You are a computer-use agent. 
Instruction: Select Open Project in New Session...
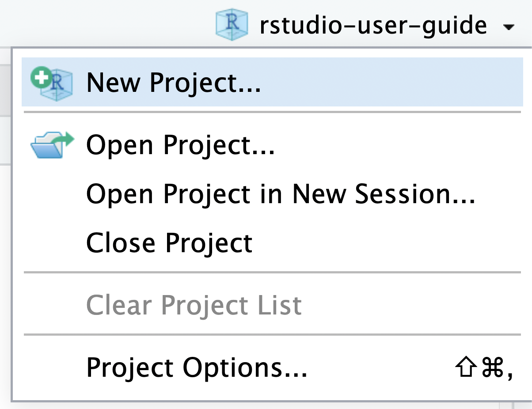pyautogui.click(x=272, y=194)
